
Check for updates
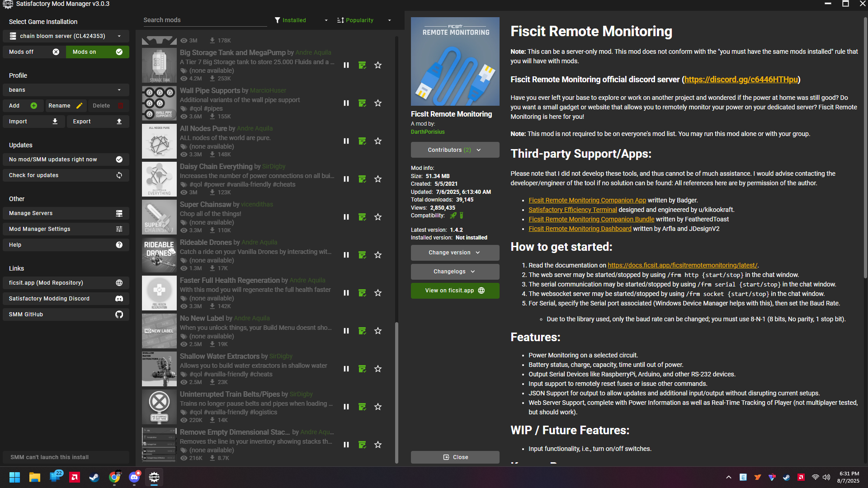tap(66, 175)
